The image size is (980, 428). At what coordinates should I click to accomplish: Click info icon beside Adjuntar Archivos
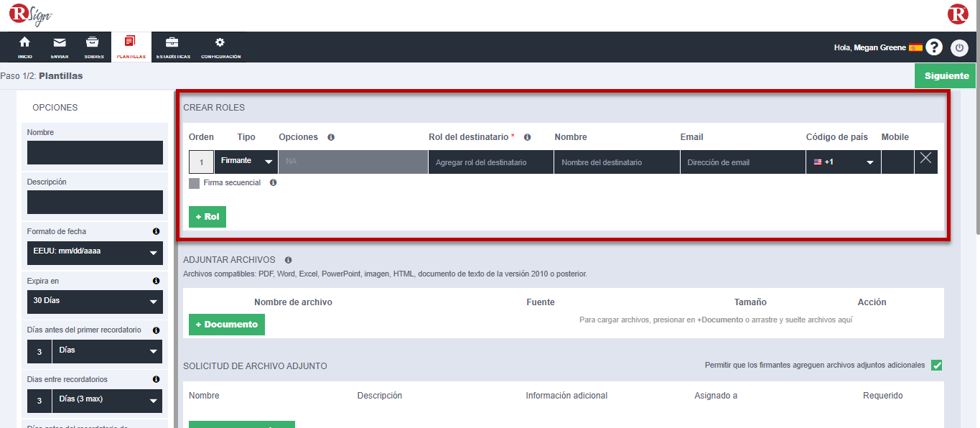tap(289, 260)
